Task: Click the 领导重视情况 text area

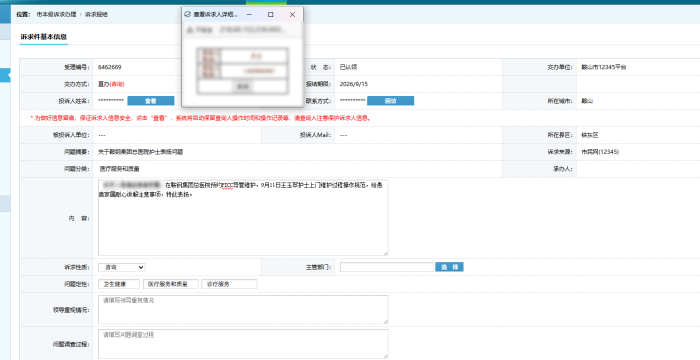Action: click(243, 309)
